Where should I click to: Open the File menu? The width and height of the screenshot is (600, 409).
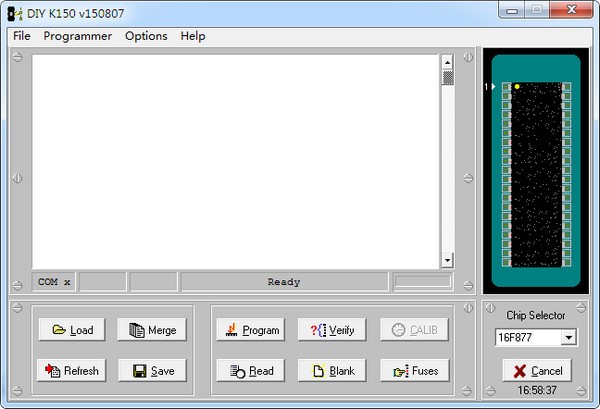point(22,36)
